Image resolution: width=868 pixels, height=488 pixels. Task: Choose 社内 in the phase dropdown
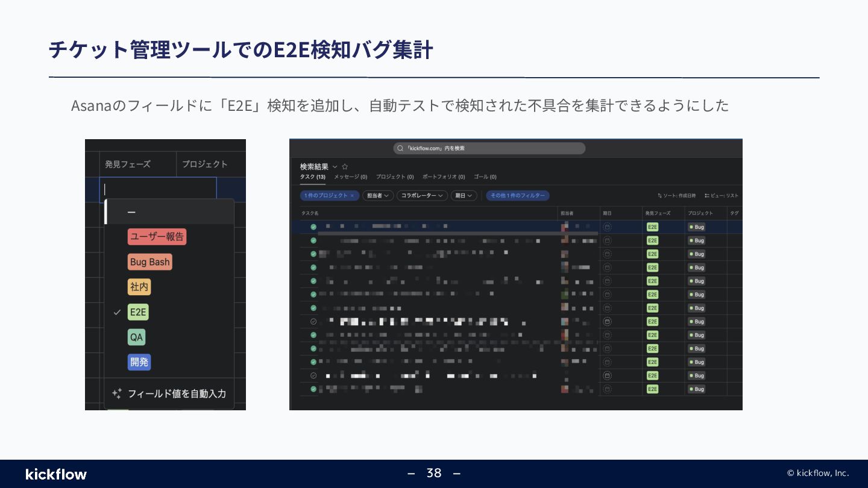[x=139, y=287]
